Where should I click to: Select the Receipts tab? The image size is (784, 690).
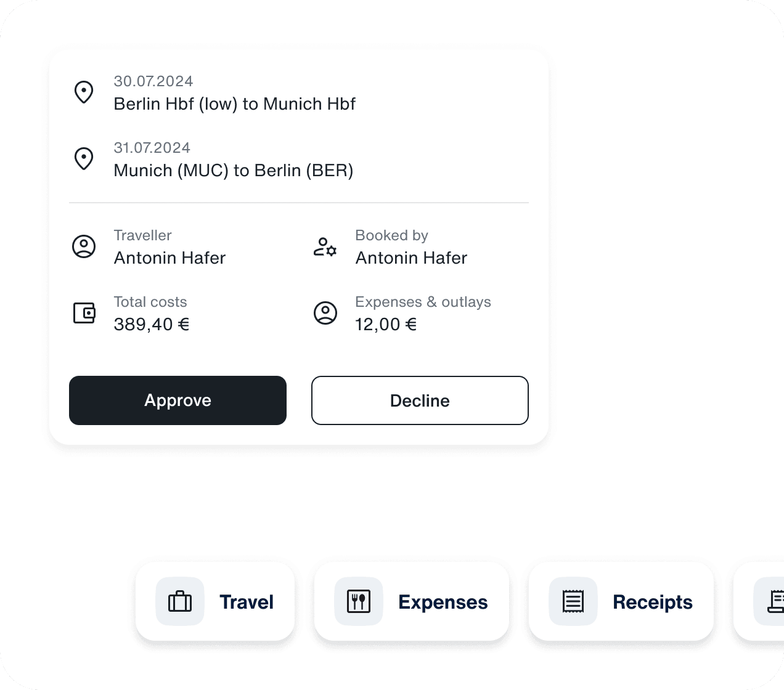621,601
